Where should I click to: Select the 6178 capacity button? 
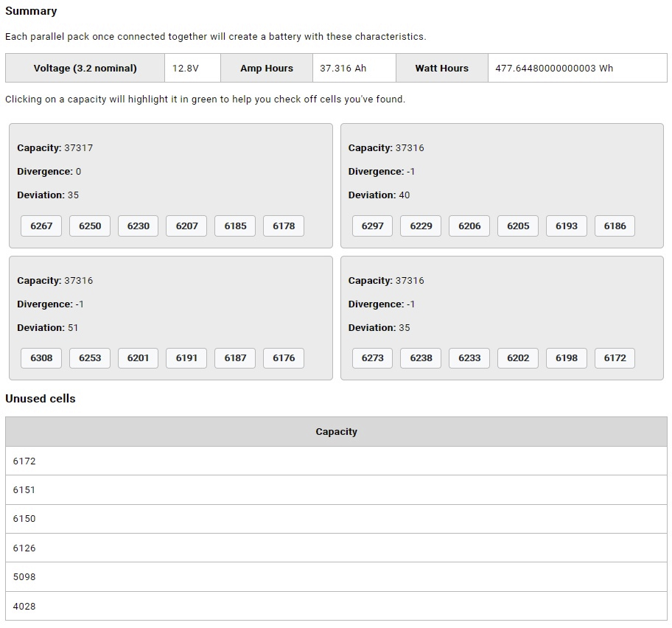click(x=284, y=226)
